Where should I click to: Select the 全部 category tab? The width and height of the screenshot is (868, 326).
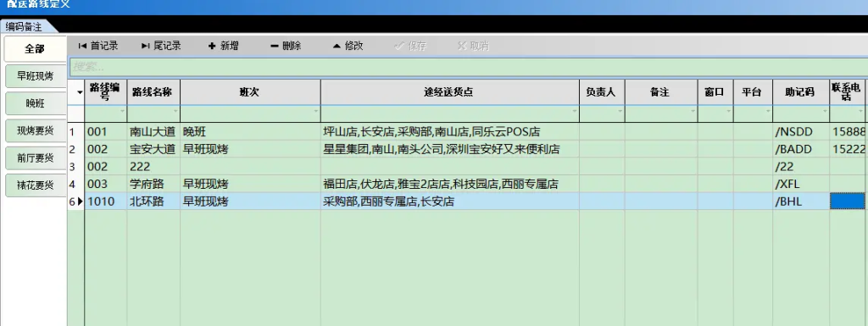point(34,49)
